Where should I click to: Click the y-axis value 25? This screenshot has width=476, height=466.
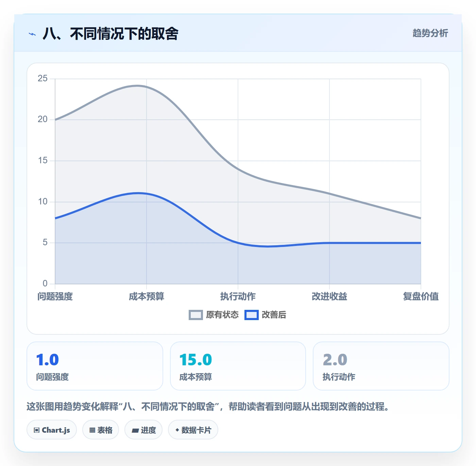42,79
